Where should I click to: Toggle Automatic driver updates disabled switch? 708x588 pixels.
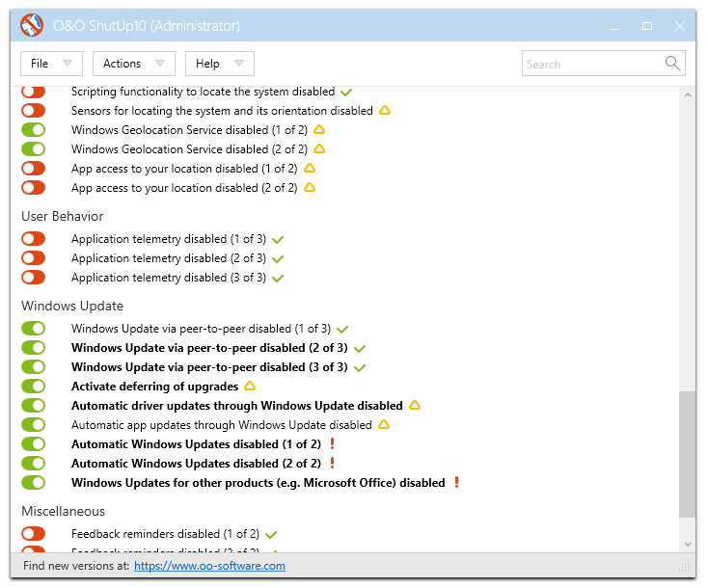(34, 405)
